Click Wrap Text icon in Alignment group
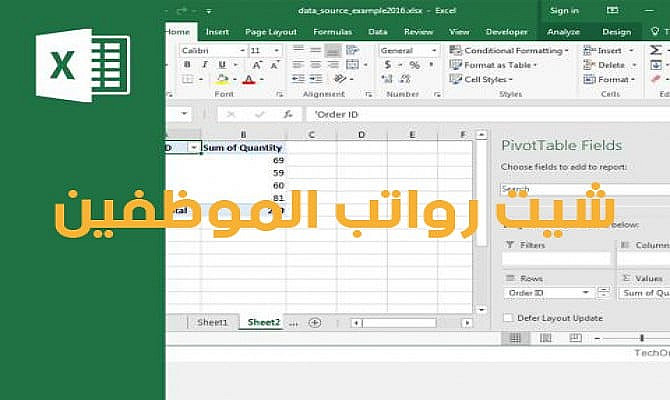Screen dimensions: 670x400 pos(352,50)
